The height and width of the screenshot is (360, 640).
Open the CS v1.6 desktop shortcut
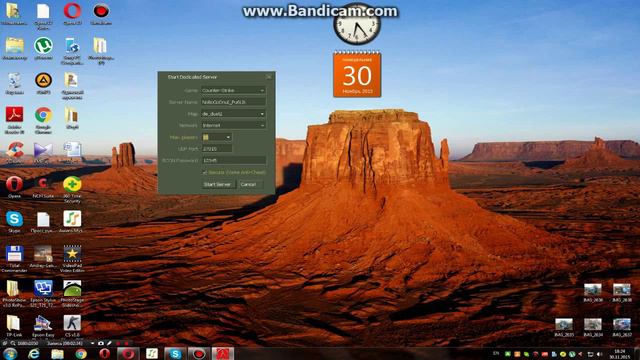point(72,326)
